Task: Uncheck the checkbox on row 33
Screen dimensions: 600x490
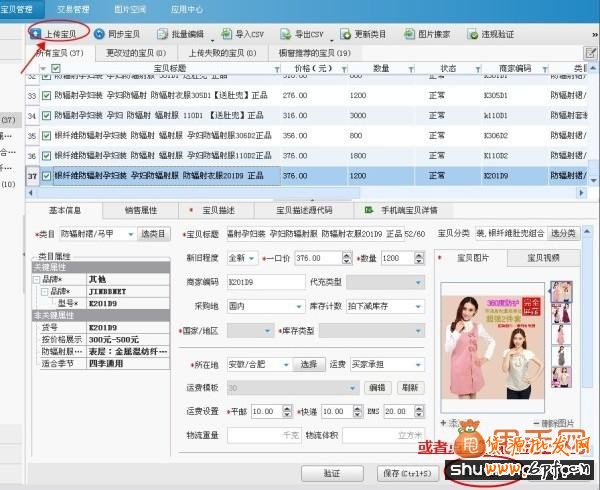Action: click(46, 96)
